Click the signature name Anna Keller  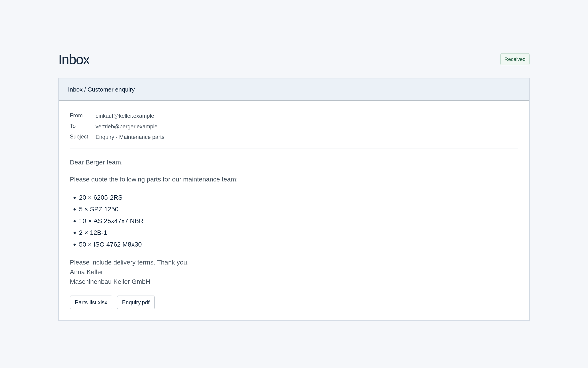coord(86,272)
